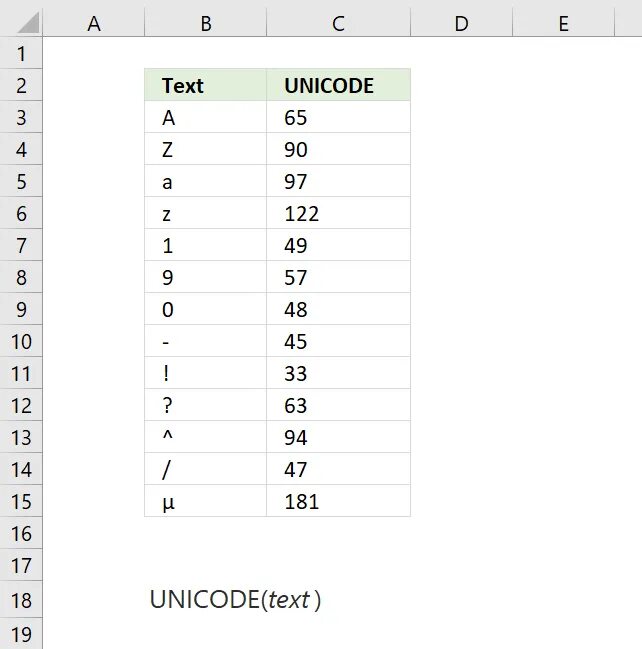Image resolution: width=642 pixels, height=649 pixels.
Task: Select column A header
Action: point(94,24)
